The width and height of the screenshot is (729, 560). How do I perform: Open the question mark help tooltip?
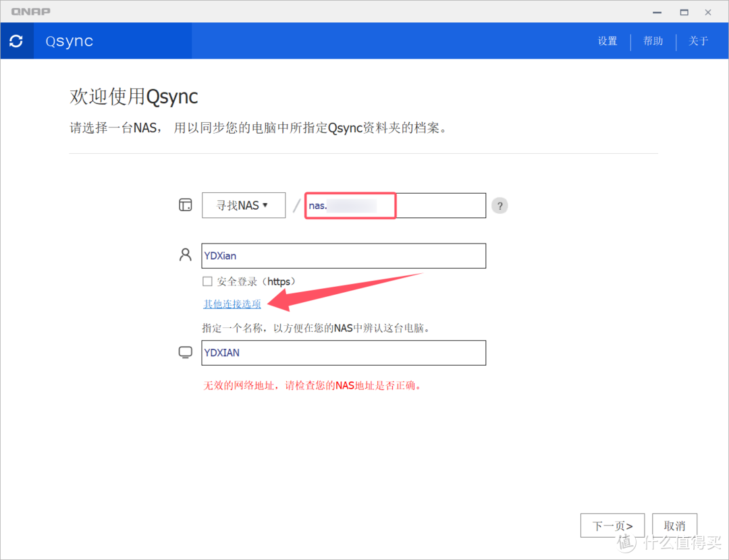point(500,206)
